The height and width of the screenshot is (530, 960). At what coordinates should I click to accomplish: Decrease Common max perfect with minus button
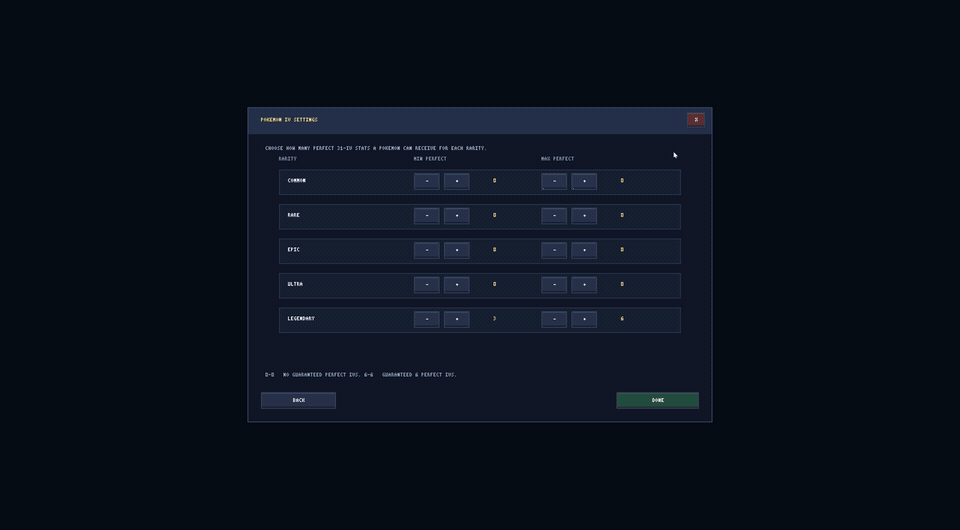coord(553,181)
